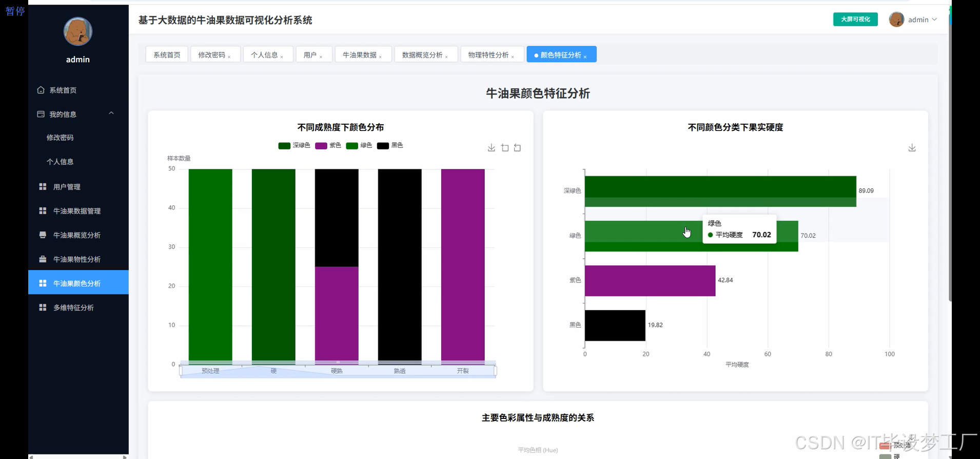
Task: Click the right handle of the data zoom slider
Action: pyautogui.click(x=496, y=371)
